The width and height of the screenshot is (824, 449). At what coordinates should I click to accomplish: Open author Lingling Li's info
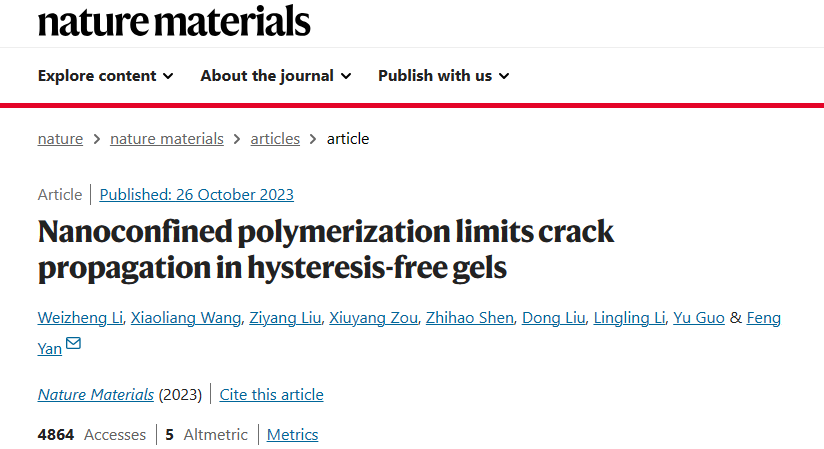(629, 318)
